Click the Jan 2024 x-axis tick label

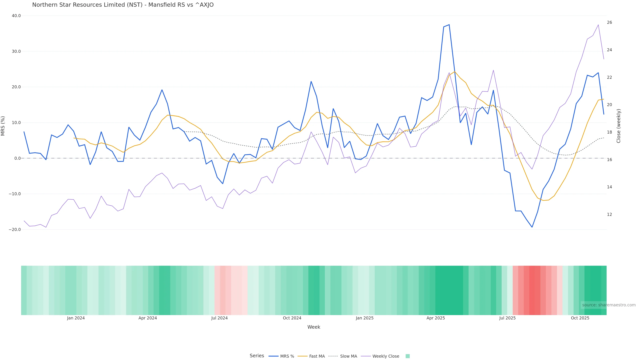point(76,318)
